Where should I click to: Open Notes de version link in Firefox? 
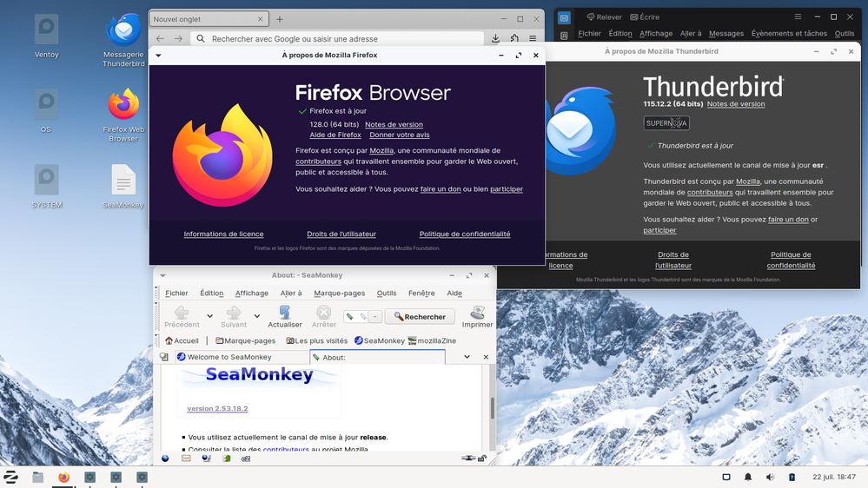coord(394,124)
